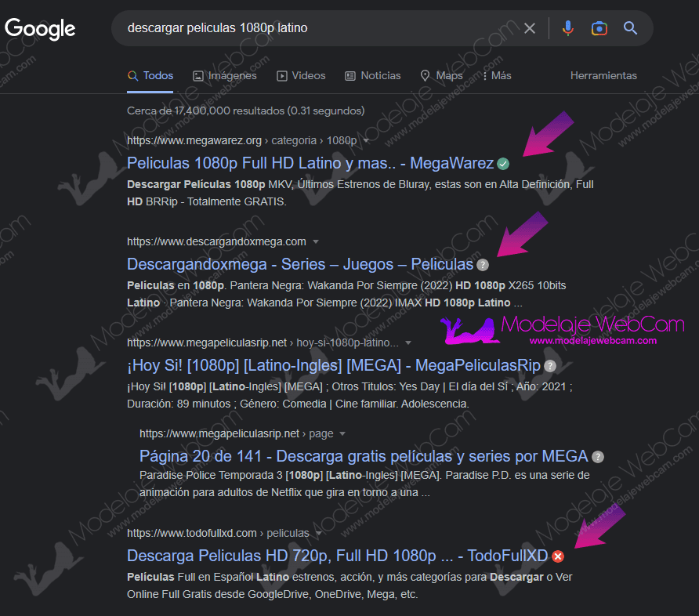Expand options arrow beside todofullxd.com URL
The height and width of the screenshot is (616, 699).
click(319, 533)
